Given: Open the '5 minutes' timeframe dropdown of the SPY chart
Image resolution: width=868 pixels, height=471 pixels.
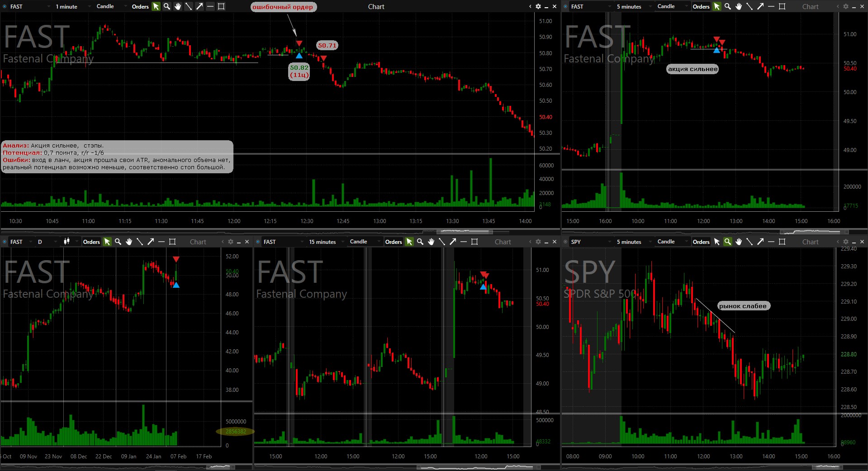Looking at the screenshot, I should tap(634, 242).
